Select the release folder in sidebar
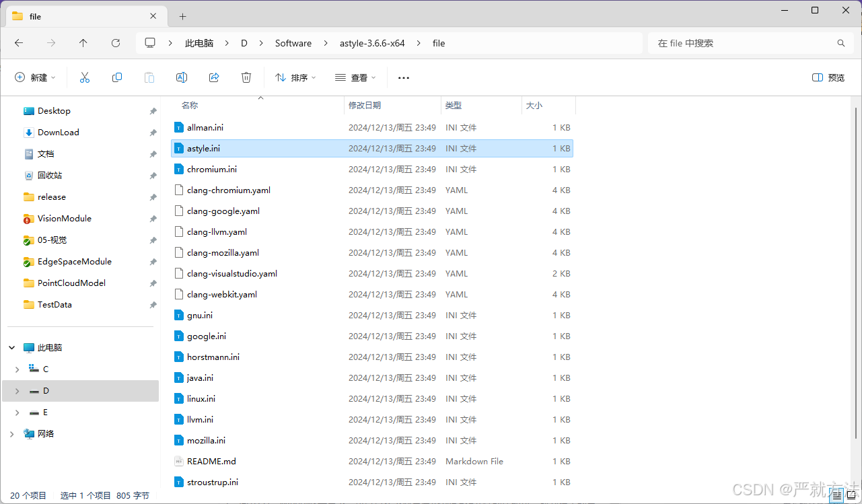Image resolution: width=862 pixels, height=504 pixels. (52, 196)
